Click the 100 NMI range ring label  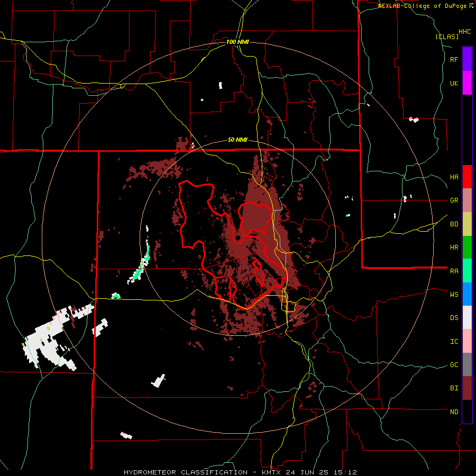[x=237, y=42]
